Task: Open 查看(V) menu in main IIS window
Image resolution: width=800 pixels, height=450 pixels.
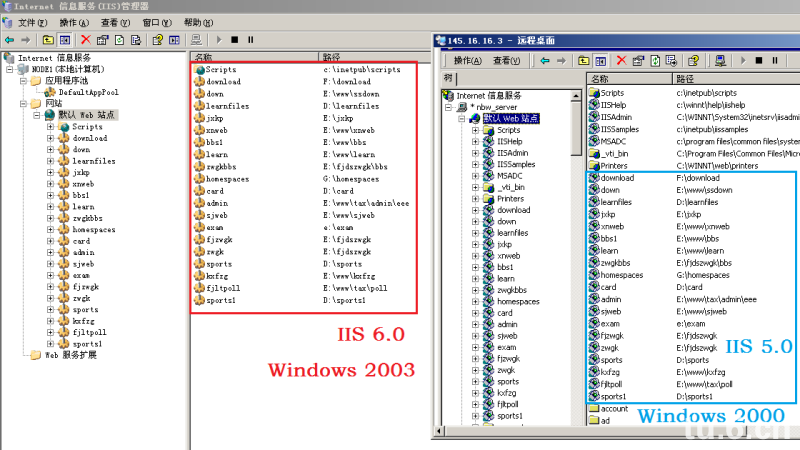Action: point(115,22)
